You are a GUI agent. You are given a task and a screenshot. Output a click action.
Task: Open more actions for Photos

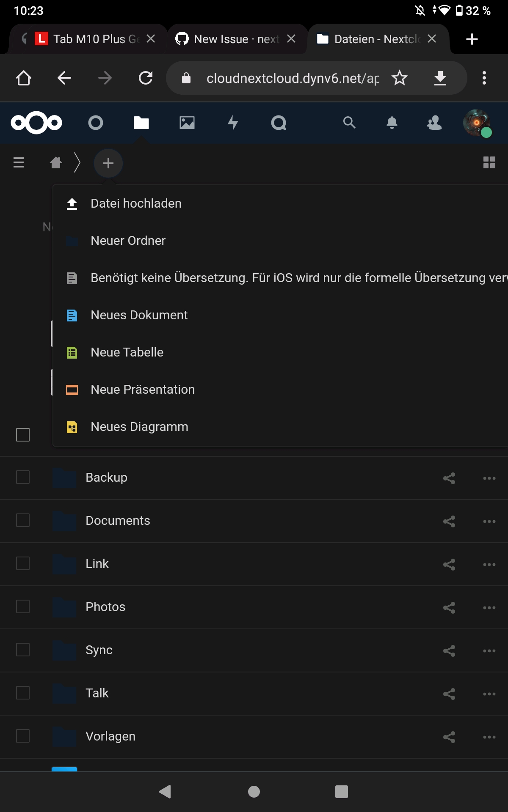coord(489,608)
